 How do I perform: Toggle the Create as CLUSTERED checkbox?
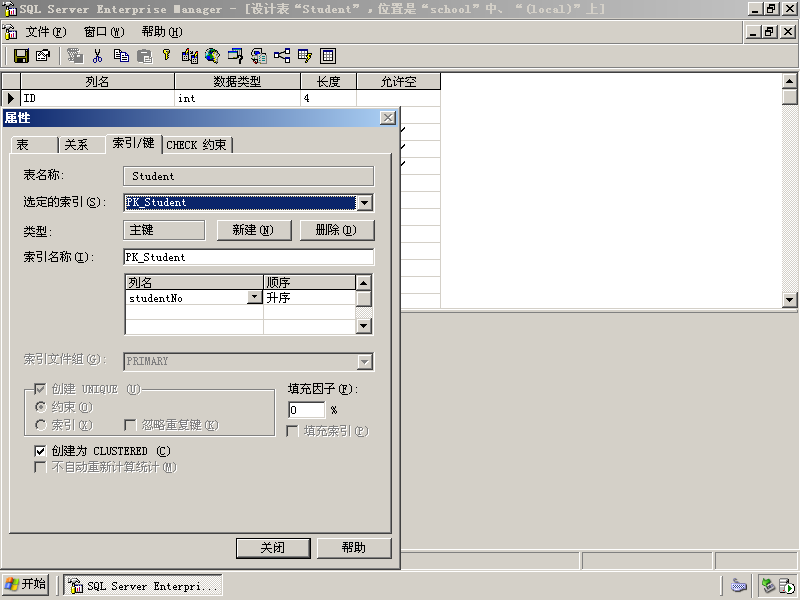tap(40, 451)
